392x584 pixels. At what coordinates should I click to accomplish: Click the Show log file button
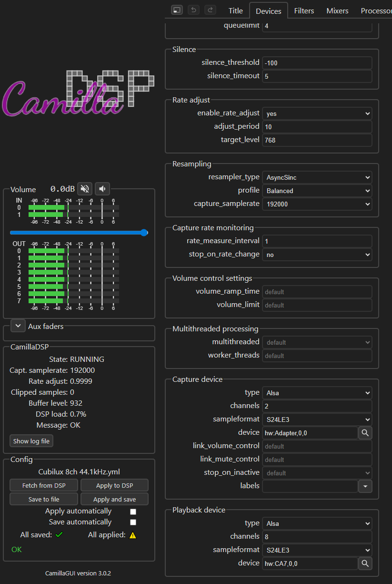pyautogui.click(x=31, y=441)
